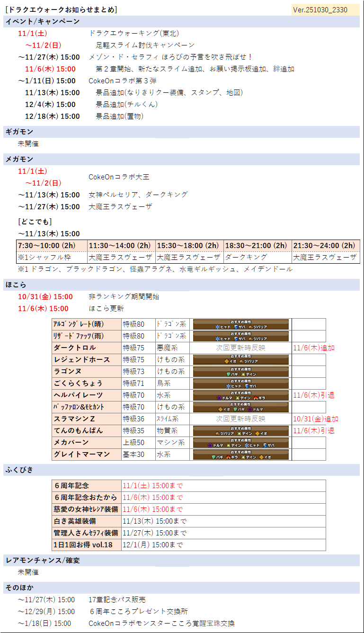Viewport: 364px width, 633px height.
Task: Click the recommended attribute banner for ﾊﾞｯﾌｧﾛﾝ&ﾓﾋｶﾝﾄ
Action: coord(240,407)
